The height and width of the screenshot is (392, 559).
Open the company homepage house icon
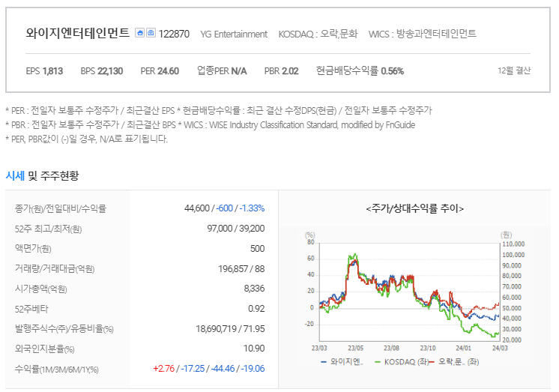[139, 33]
